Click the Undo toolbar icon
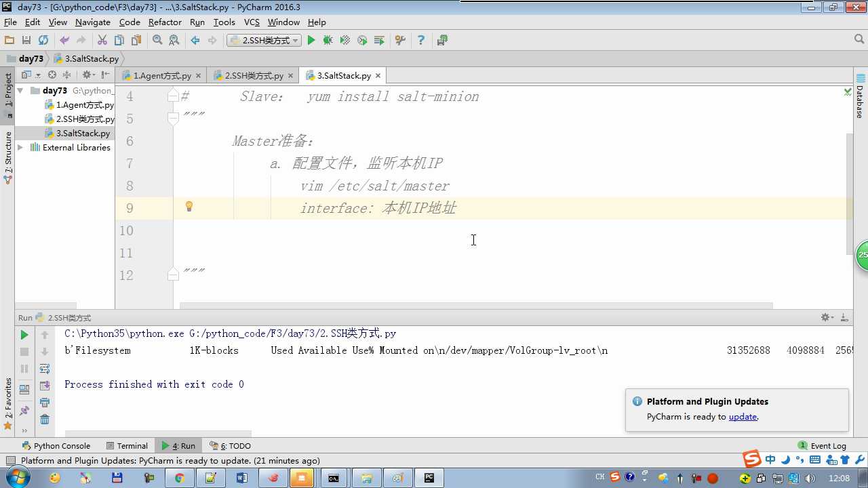868x488 pixels. point(64,41)
